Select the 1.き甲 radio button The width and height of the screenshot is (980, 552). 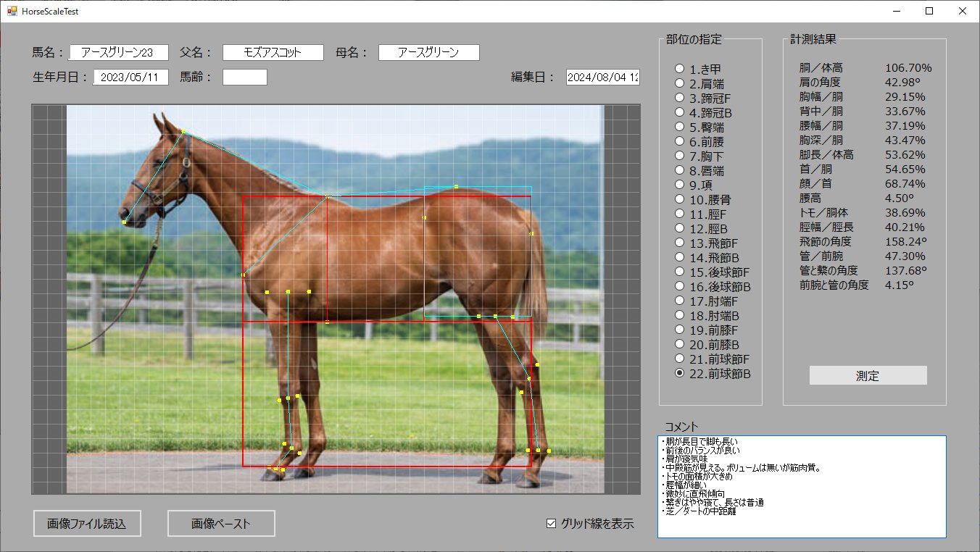click(679, 69)
